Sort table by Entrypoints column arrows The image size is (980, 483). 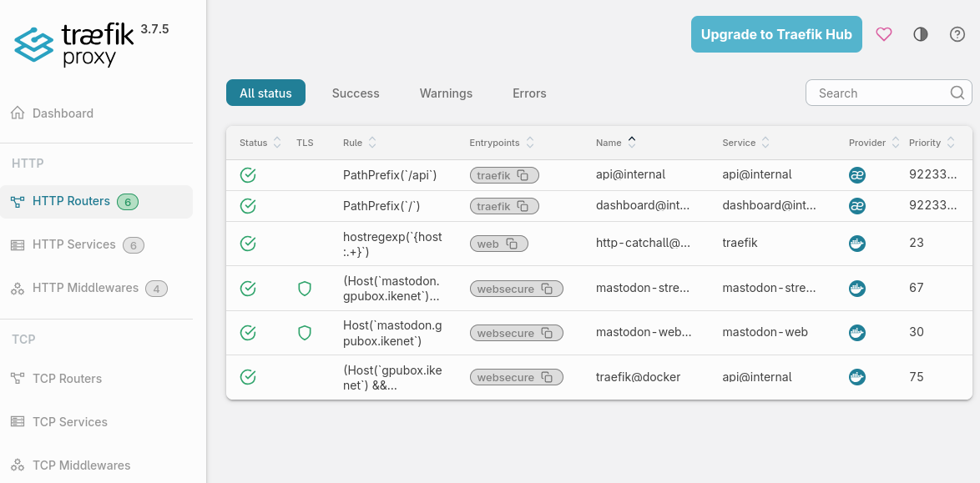[529, 143]
